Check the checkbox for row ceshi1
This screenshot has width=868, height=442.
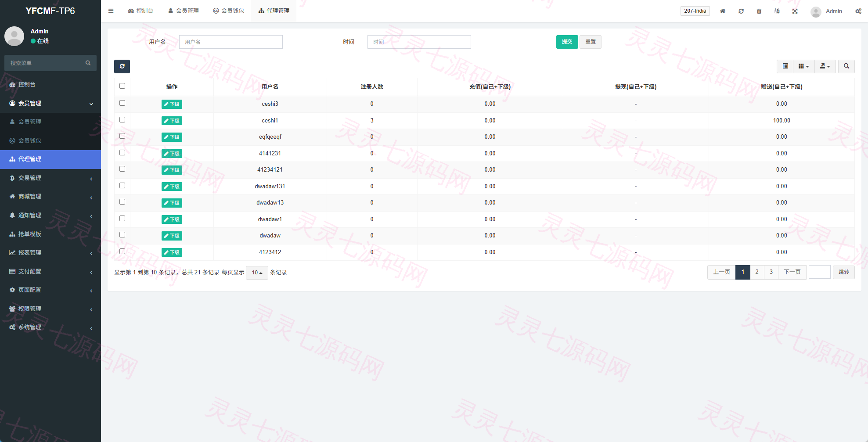(x=122, y=120)
